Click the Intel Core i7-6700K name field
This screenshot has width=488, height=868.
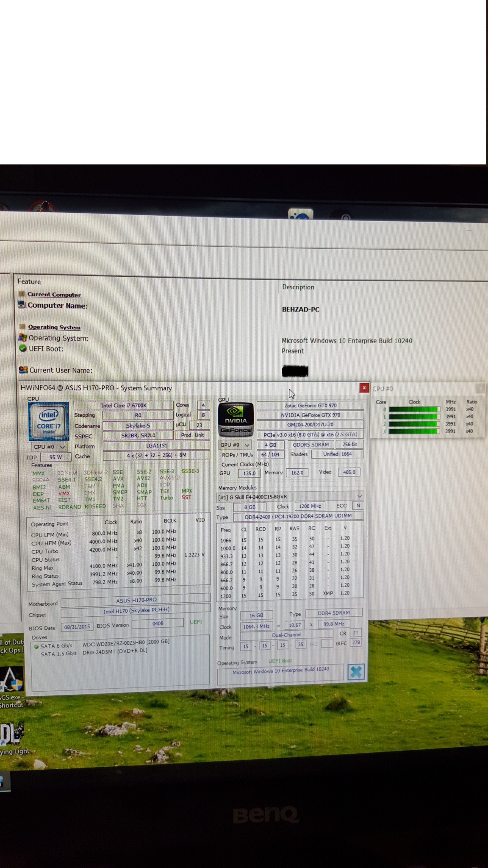(124, 406)
